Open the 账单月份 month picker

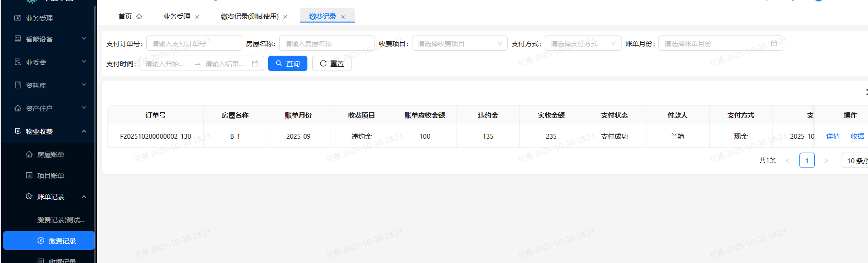pos(721,43)
